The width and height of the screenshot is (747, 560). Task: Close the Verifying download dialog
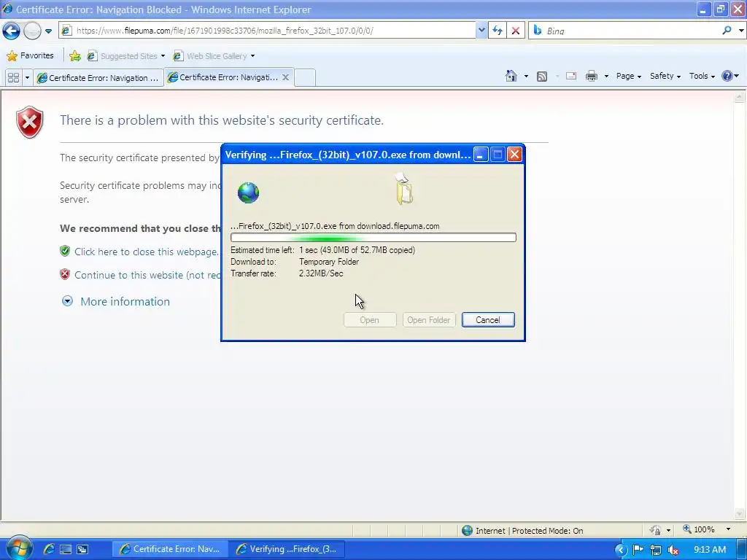coord(514,155)
